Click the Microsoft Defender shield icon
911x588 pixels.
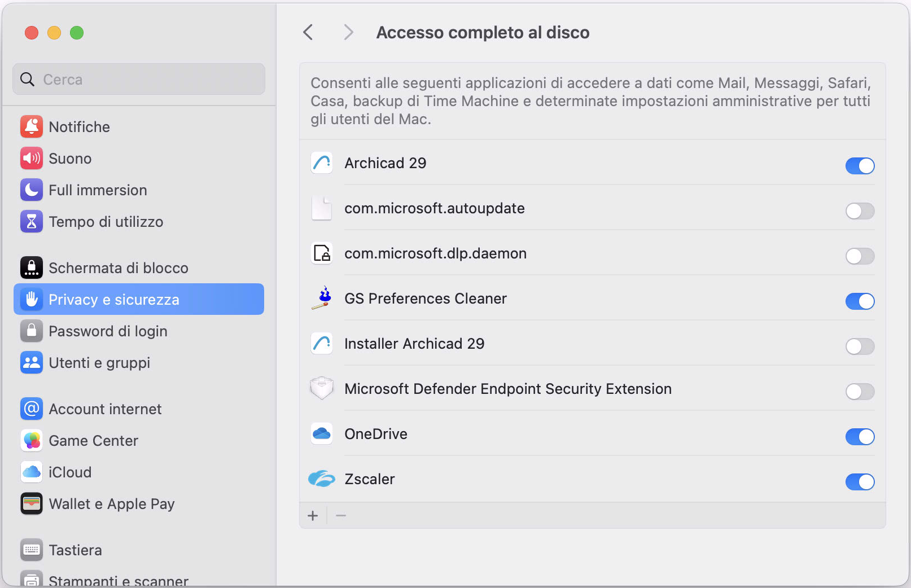pos(321,389)
